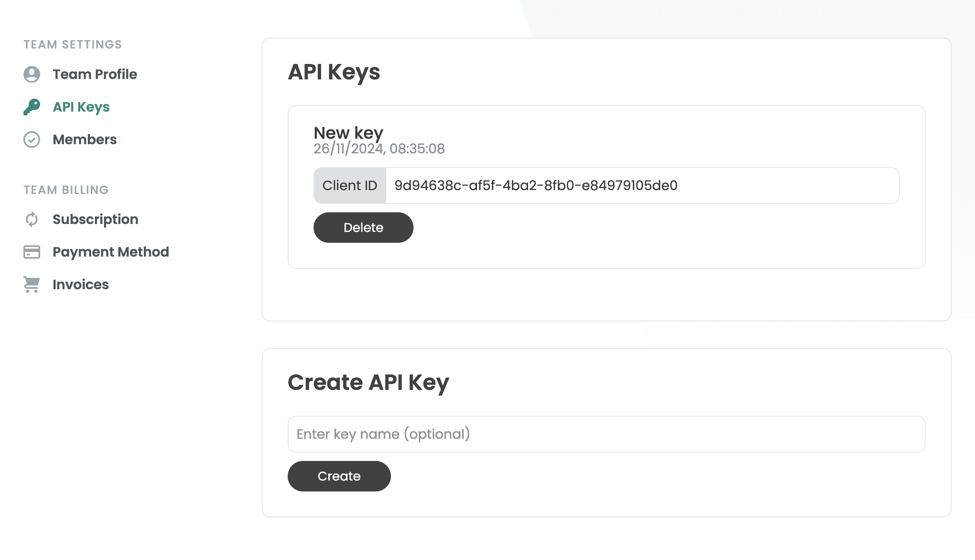Click the Client ID label box
The height and width of the screenshot is (560, 975).
[x=350, y=186]
